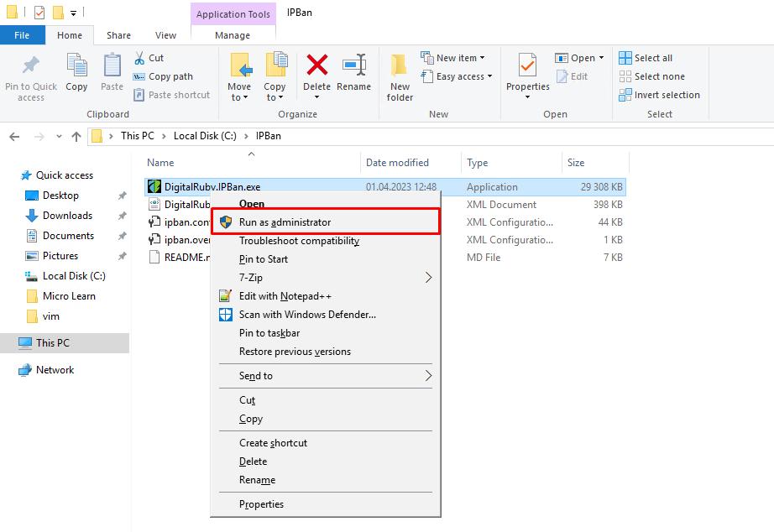This screenshot has width=774, height=532.
Task: Click the DigitalRuby.IPBan.exe application icon
Action: pos(154,186)
